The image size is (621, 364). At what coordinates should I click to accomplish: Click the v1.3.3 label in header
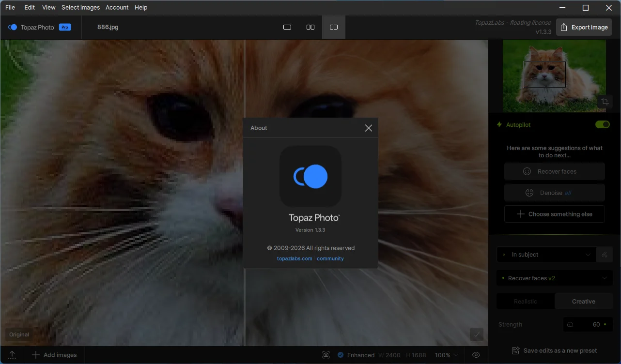(x=543, y=32)
